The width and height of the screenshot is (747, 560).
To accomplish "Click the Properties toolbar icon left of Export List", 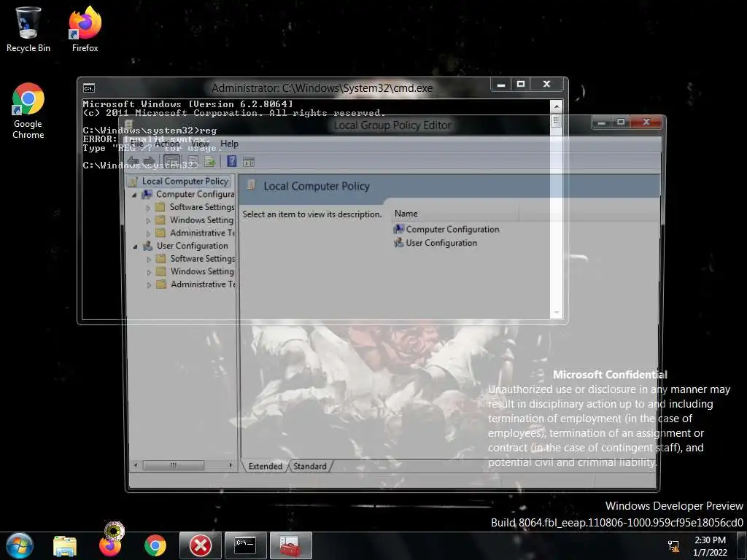I will [193, 161].
